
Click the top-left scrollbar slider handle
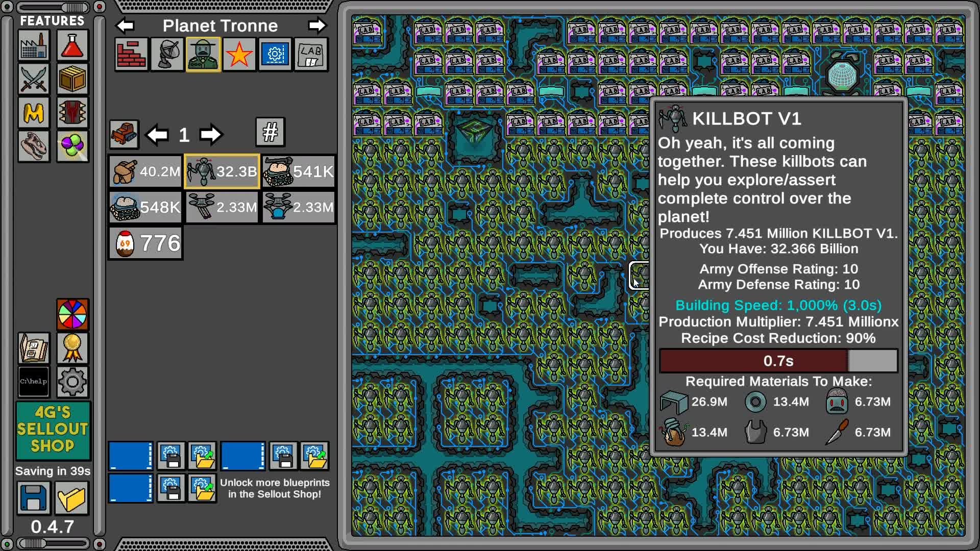(75, 7)
